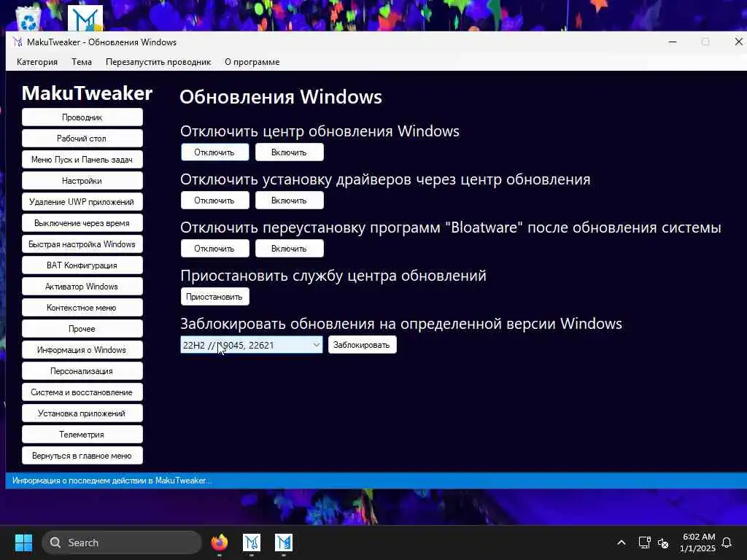Click the Обновления Windows page heading
Image resolution: width=747 pixels, height=560 pixels.
[x=281, y=97]
